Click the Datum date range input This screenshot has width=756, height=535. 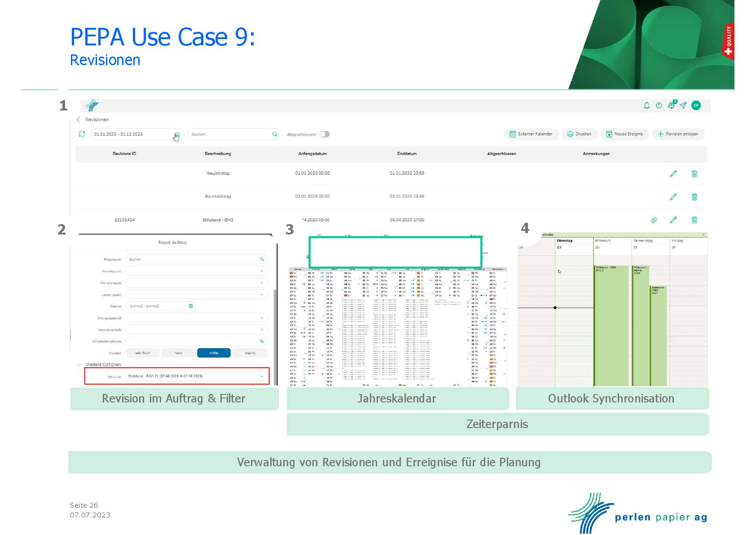[x=161, y=306]
